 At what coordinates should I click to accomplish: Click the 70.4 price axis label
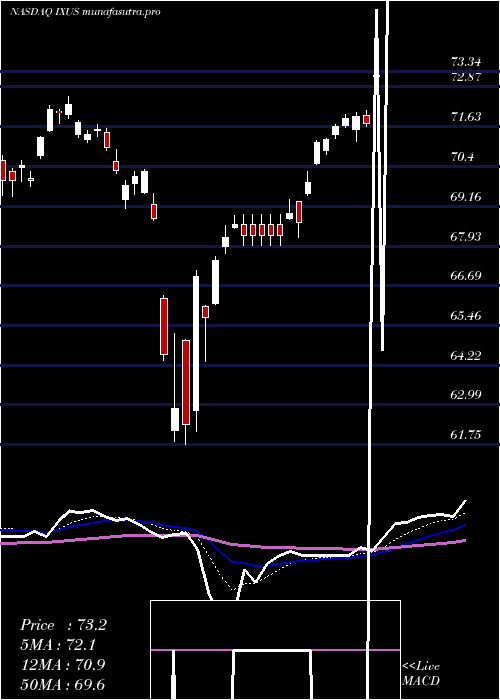(462, 157)
